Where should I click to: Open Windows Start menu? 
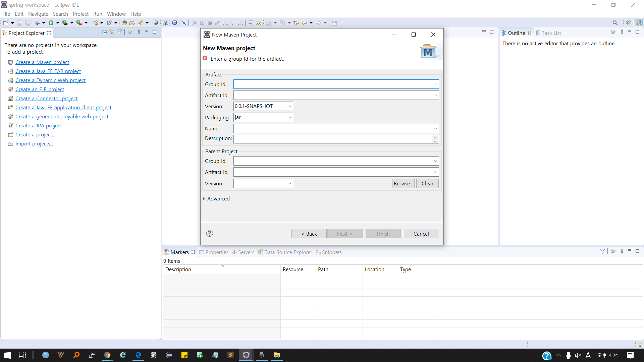click(7, 355)
